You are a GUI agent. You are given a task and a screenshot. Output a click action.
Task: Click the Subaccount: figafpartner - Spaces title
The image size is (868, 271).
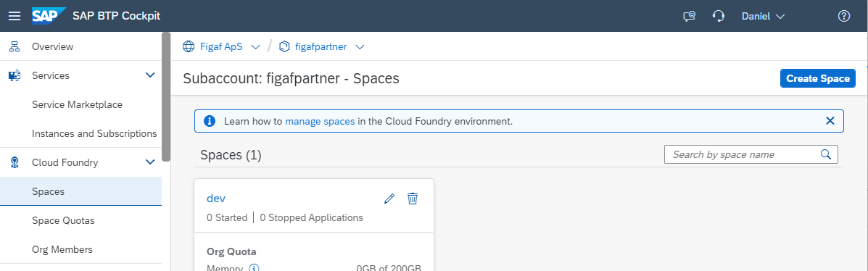[x=292, y=78]
